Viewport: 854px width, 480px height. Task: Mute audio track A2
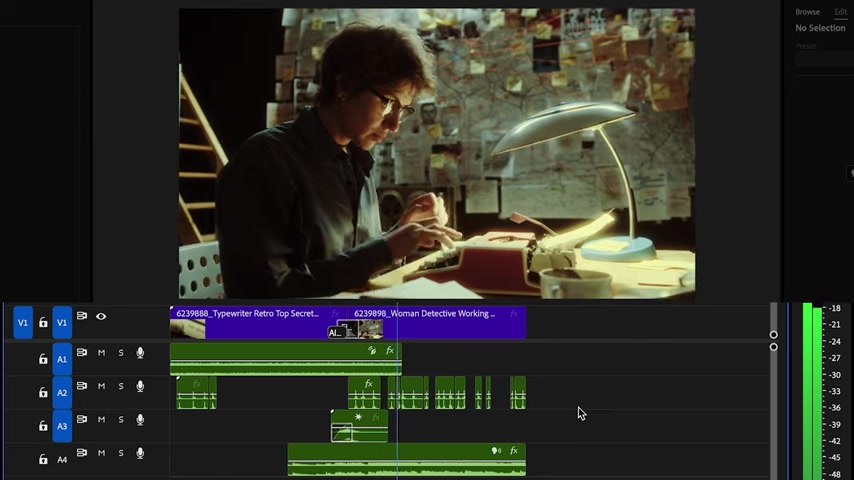point(101,386)
